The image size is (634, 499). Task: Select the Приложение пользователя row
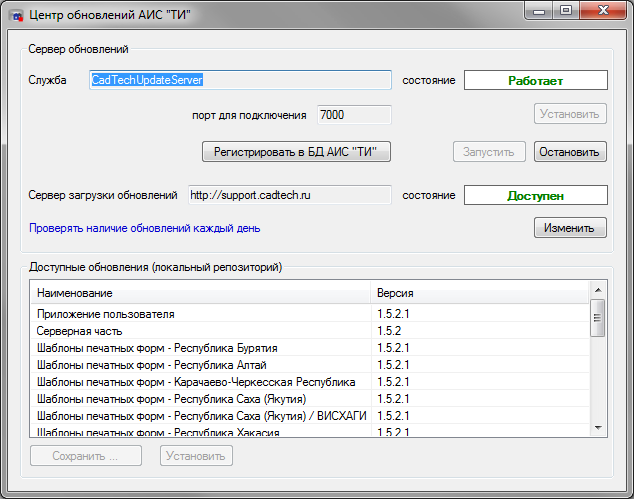point(200,314)
